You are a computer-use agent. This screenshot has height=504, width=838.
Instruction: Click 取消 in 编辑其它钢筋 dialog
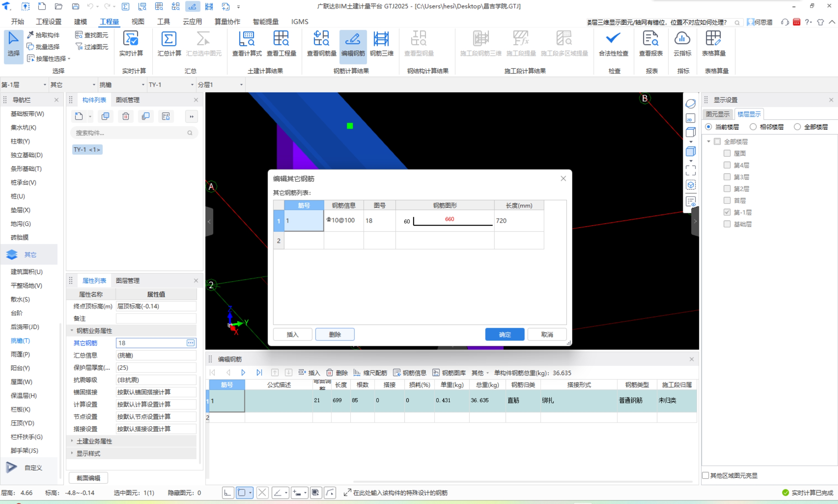(x=547, y=334)
